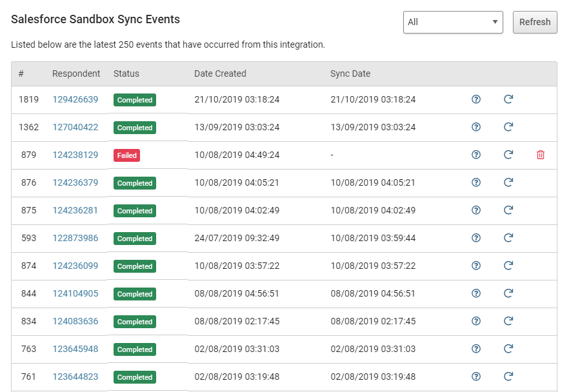This screenshot has height=392, width=571.
Task: Click the Sync Date column header
Action: click(x=350, y=73)
